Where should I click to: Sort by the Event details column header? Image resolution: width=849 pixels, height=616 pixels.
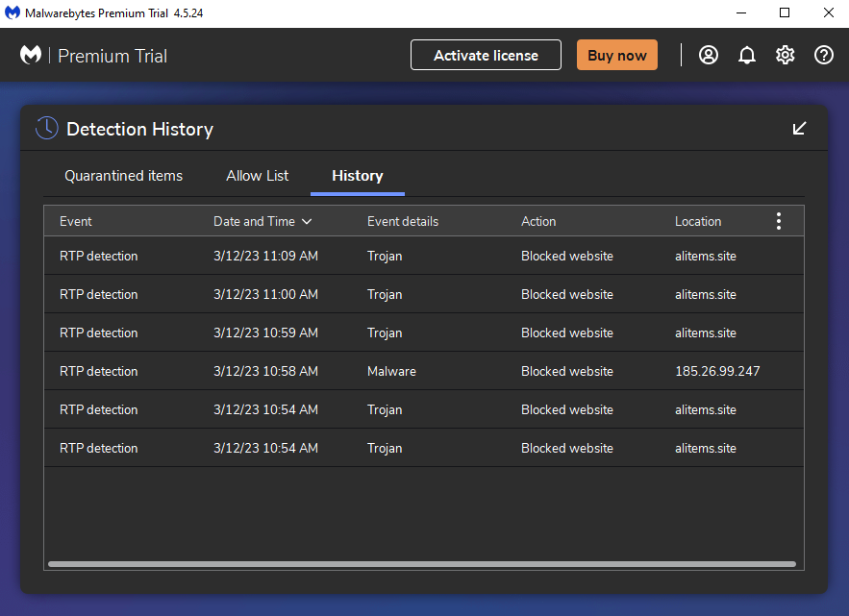coord(403,221)
